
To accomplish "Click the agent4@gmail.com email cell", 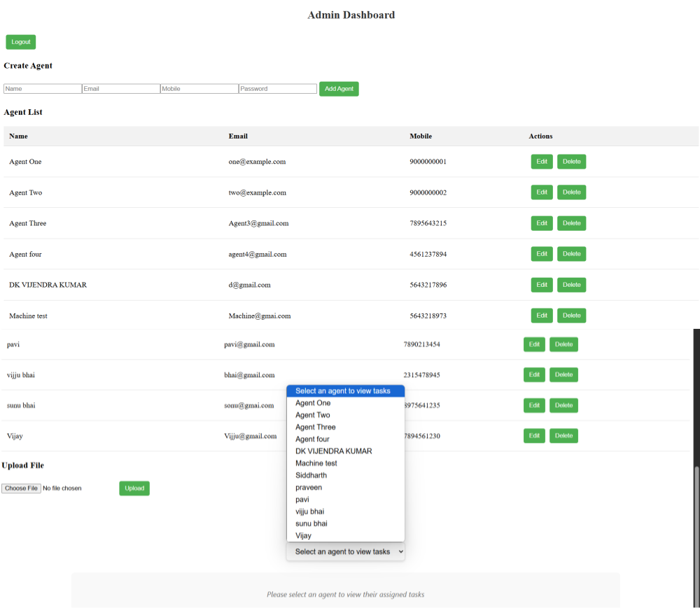I will tap(258, 254).
